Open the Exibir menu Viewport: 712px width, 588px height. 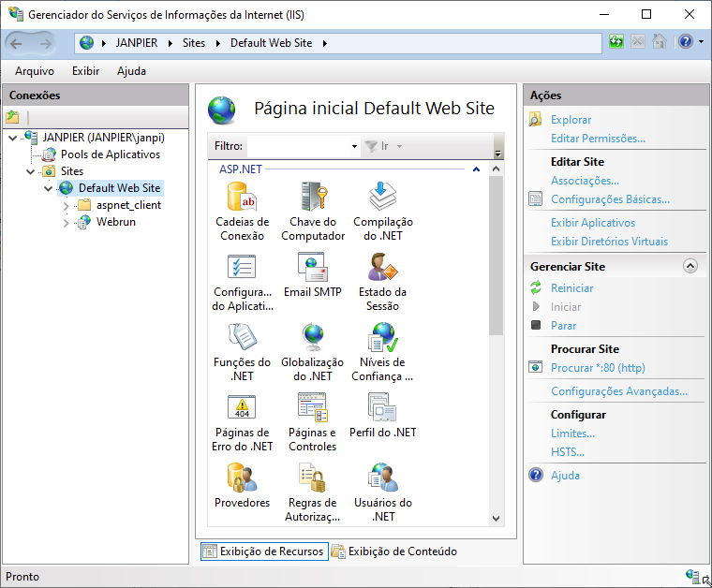85,71
